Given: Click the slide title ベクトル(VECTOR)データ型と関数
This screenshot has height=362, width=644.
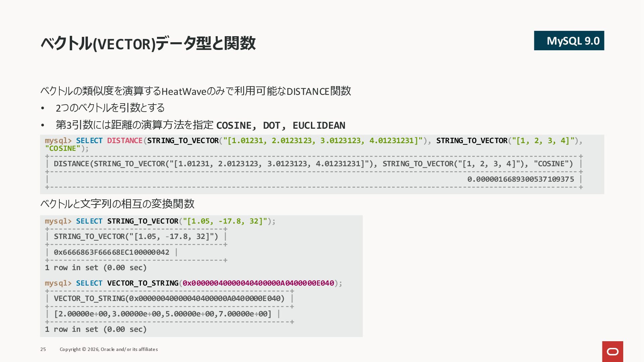Looking at the screenshot, I should [148, 44].
